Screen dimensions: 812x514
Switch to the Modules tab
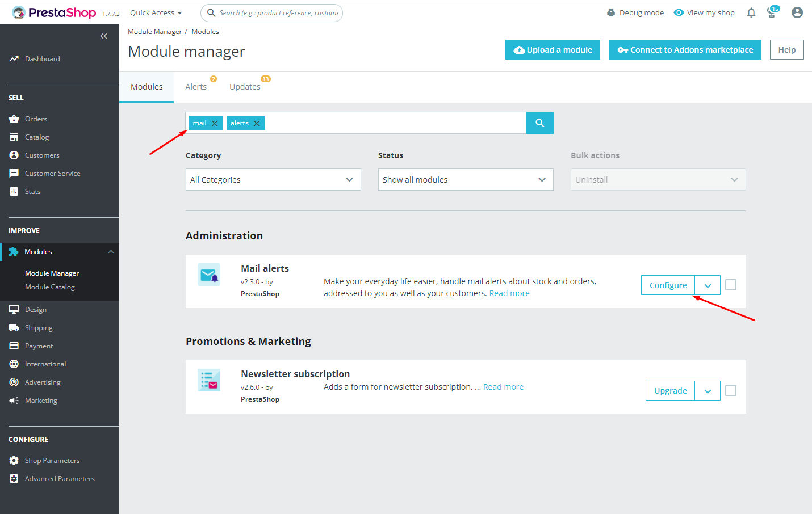[x=147, y=87]
